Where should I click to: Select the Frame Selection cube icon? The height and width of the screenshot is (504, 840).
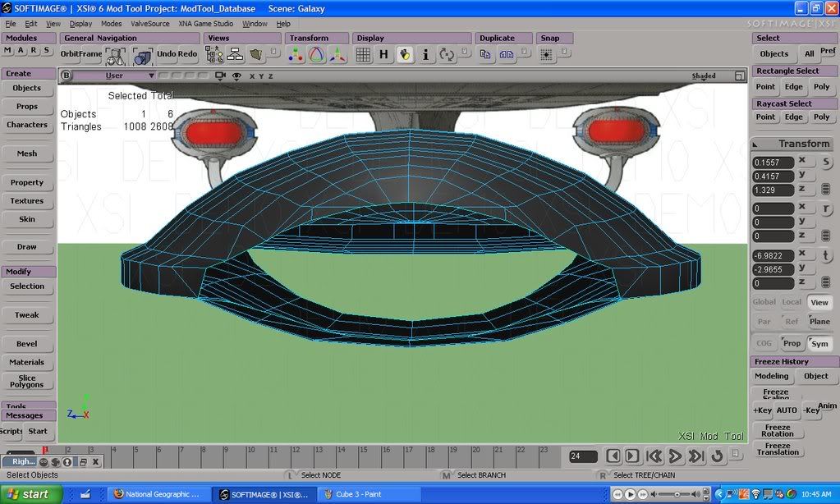[x=143, y=56]
